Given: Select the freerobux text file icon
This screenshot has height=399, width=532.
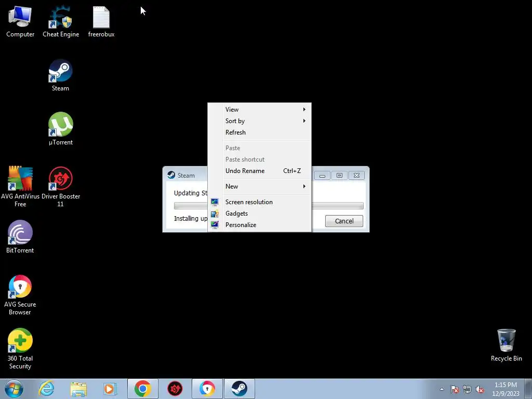Looking at the screenshot, I should tap(101, 22).
